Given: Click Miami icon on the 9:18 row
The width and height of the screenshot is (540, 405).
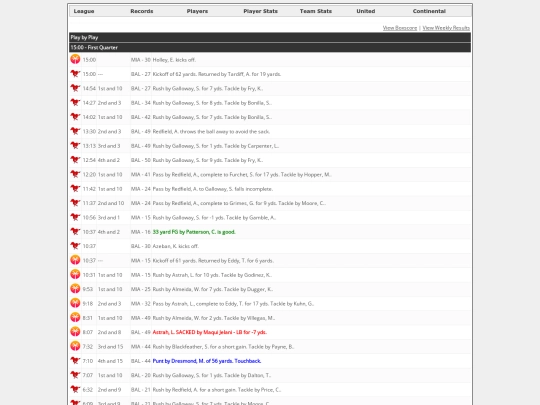Looking at the screenshot, I should coord(75,303).
